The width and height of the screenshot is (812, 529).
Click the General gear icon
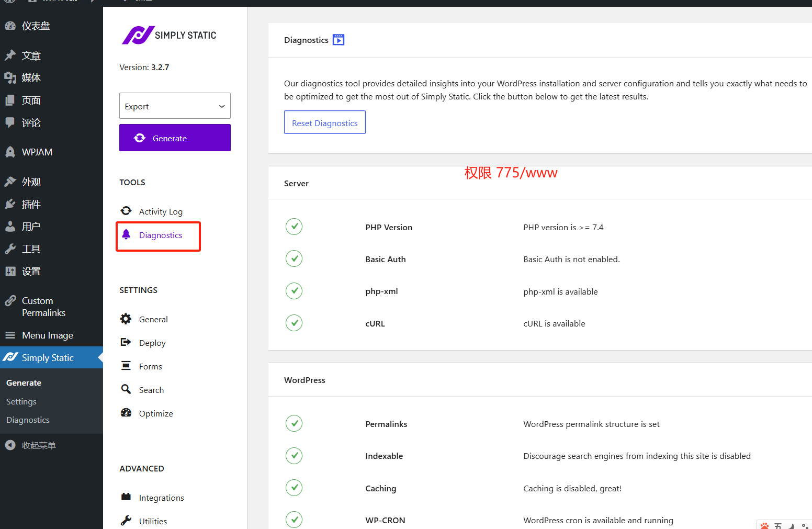point(126,319)
